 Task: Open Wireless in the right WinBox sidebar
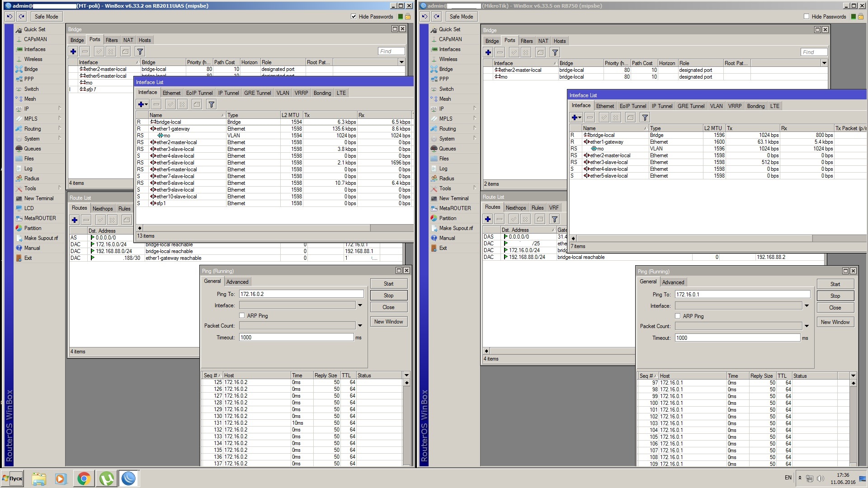click(x=448, y=59)
